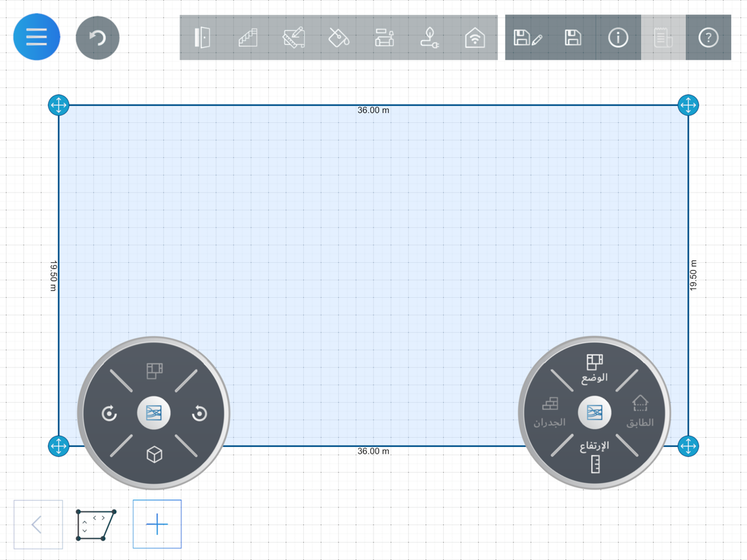Click the top-right corner move handle
747x560 pixels.
tap(688, 105)
